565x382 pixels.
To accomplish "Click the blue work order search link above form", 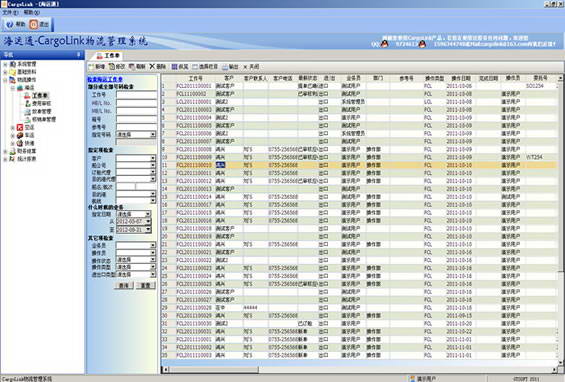I will 105,79.
